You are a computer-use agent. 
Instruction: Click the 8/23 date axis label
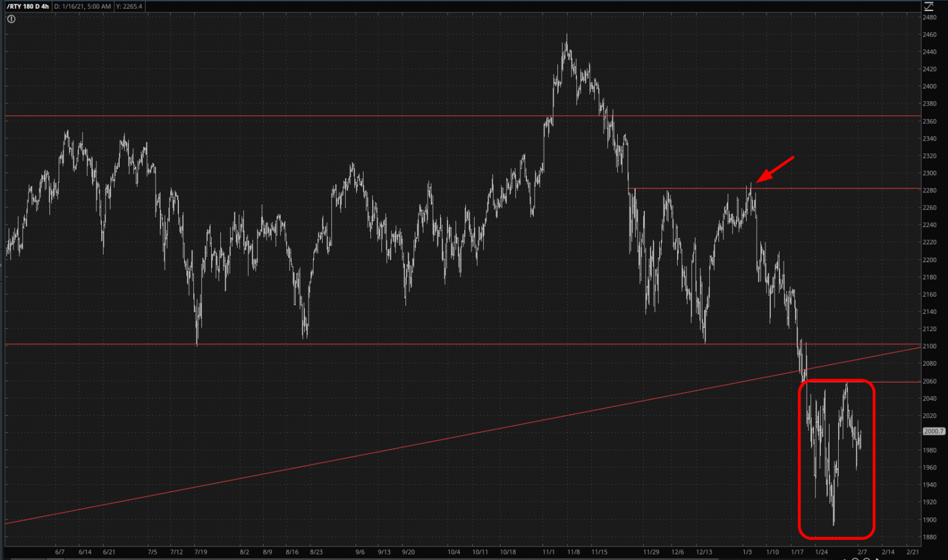point(316,552)
